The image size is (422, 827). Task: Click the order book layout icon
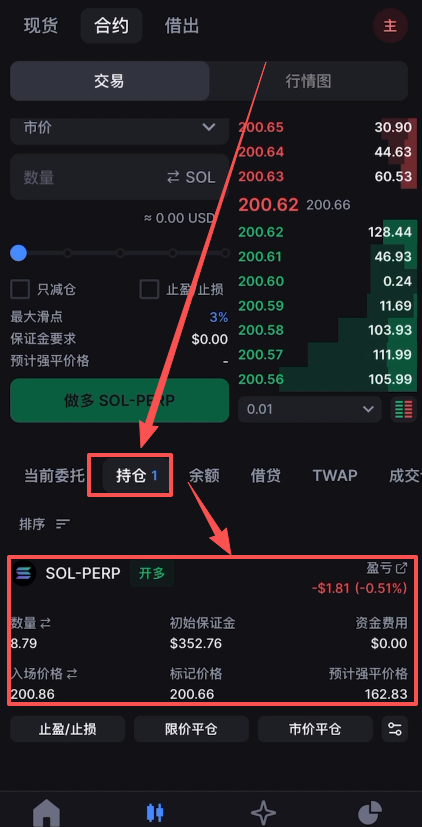tap(403, 409)
